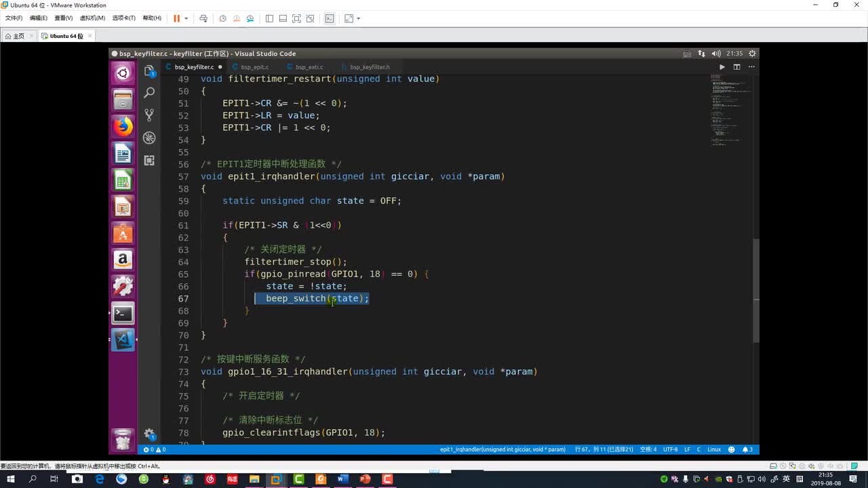The width and height of the screenshot is (868, 488).
Task: Open the VMware 帮助(H) menu
Action: (x=152, y=18)
